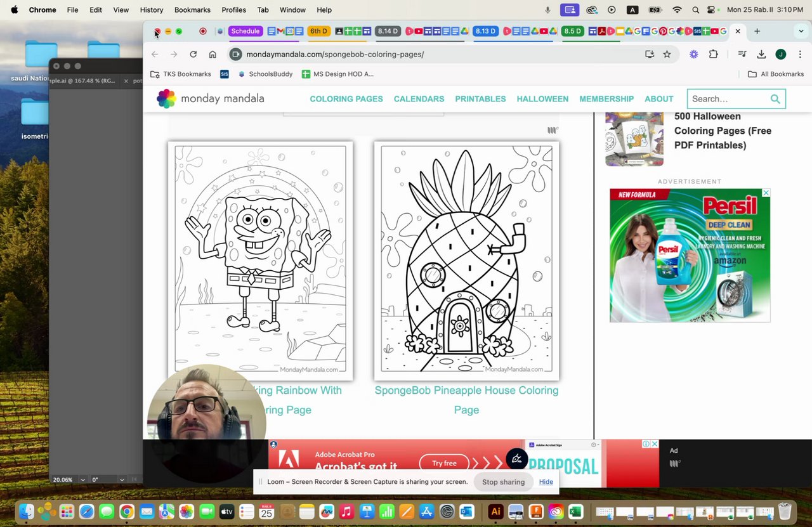Go to HALLOWEEN section
812x527 pixels.
coord(542,99)
